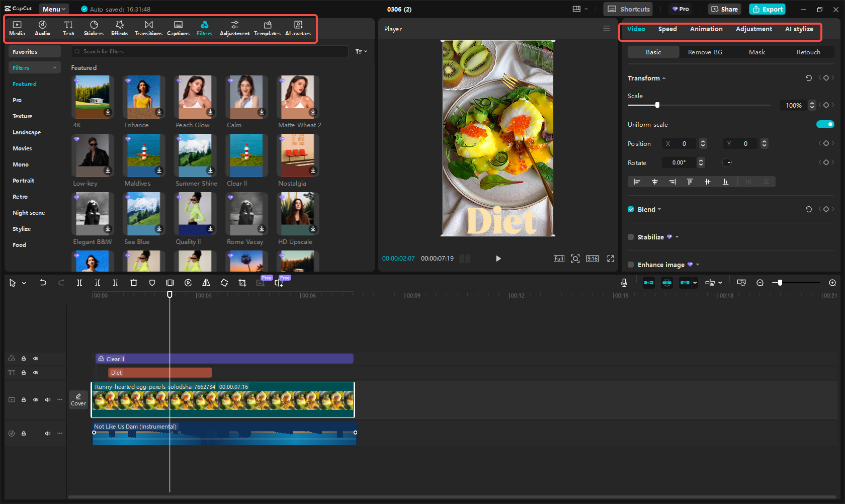Uncheck the Blend checkbox

pos(631,209)
